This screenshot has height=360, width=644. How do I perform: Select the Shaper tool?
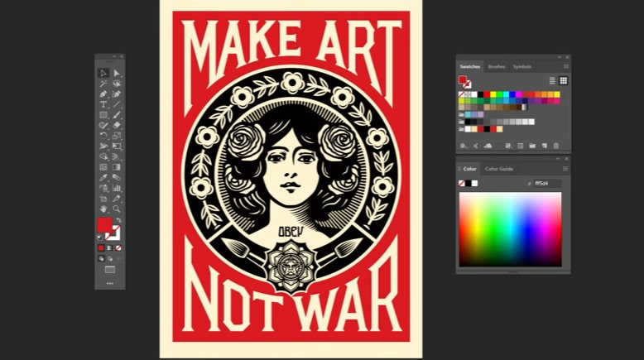coord(103,125)
